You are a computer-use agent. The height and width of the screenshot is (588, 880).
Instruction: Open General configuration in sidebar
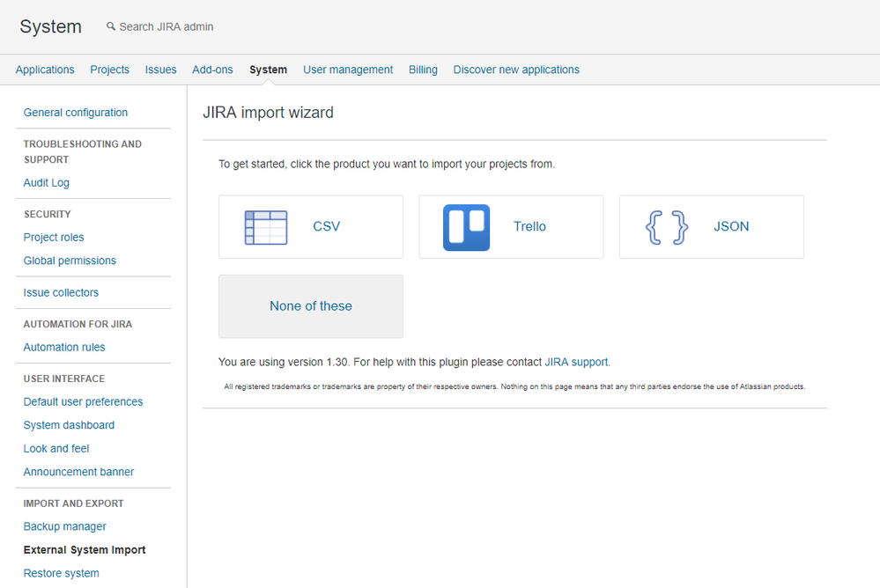point(75,112)
